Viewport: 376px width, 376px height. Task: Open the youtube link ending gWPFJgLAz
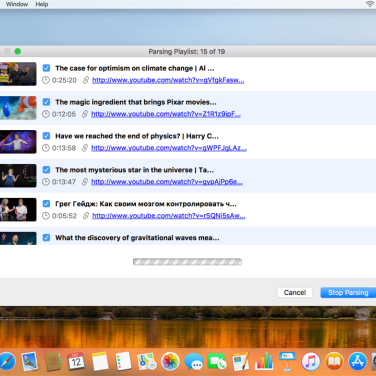[169, 148]
